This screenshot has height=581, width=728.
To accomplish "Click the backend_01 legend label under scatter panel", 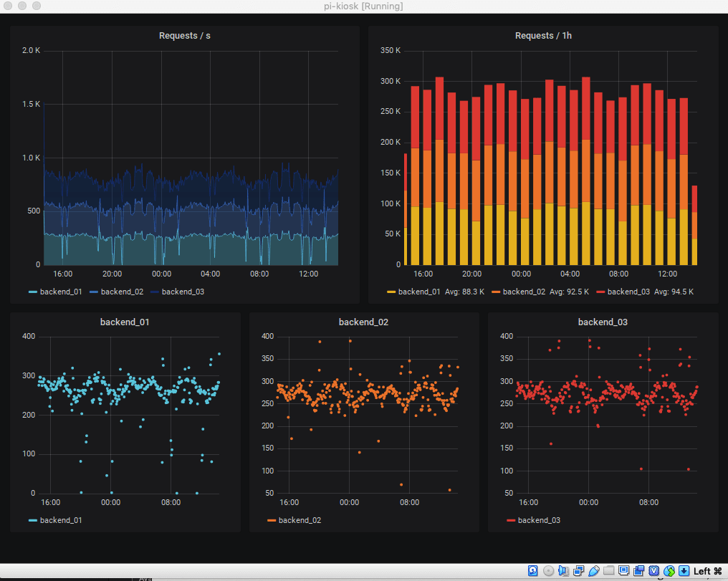I will coord(61,520).
